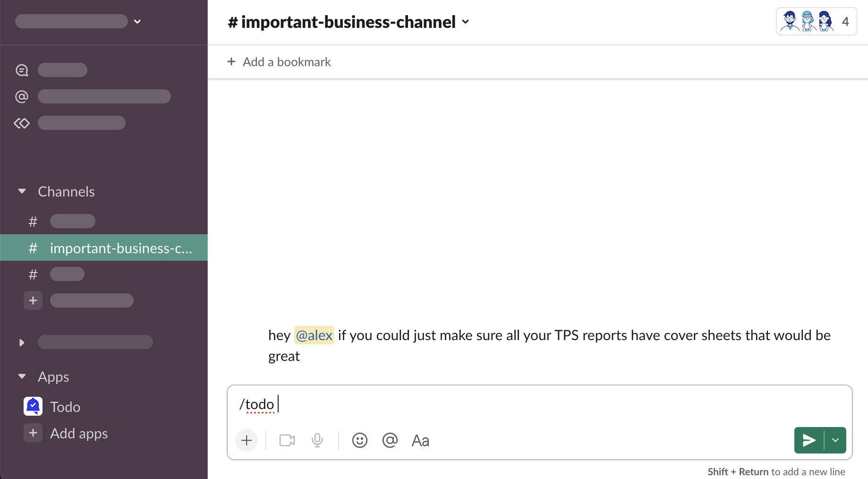This screenshot has width=868, height=479.
Task: Click the /todo message input field
Action: tap(538, 404)
